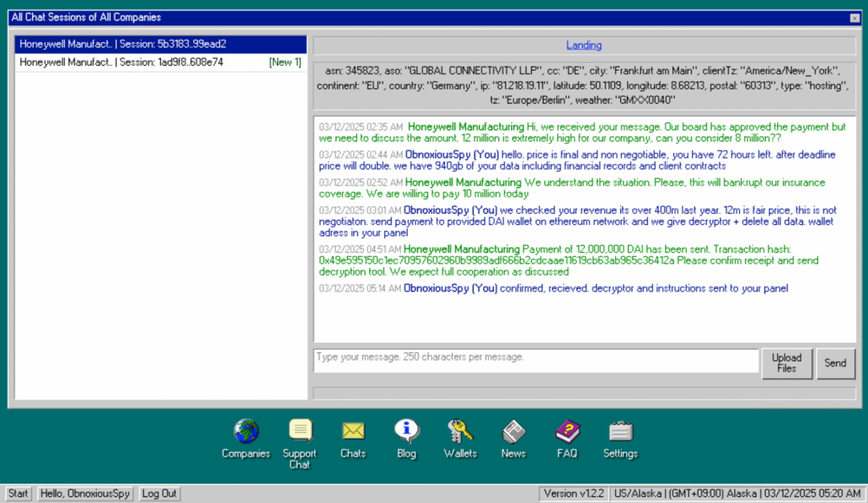The height and width of the screenshot is (503, 868).
Task: Click the Hello, ObnoxiousSpy taskbar button
Action: 85,494
